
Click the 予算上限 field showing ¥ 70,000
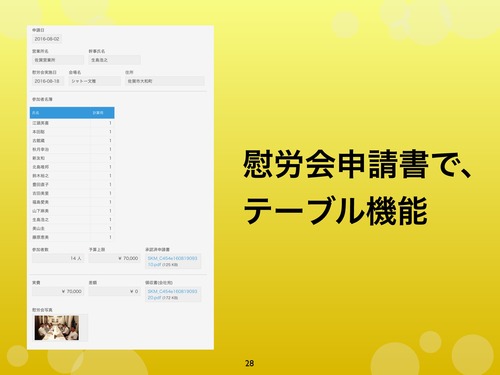114,258
